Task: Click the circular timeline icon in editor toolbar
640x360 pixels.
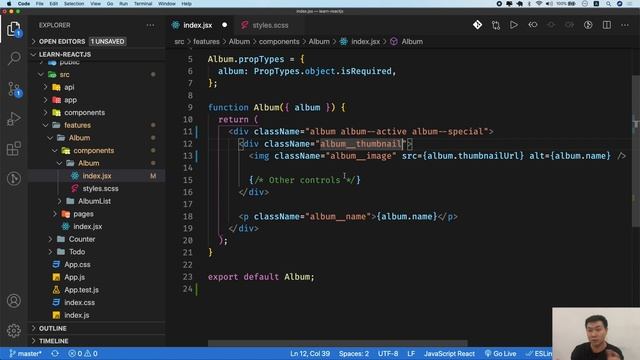Action: (588, 25)
